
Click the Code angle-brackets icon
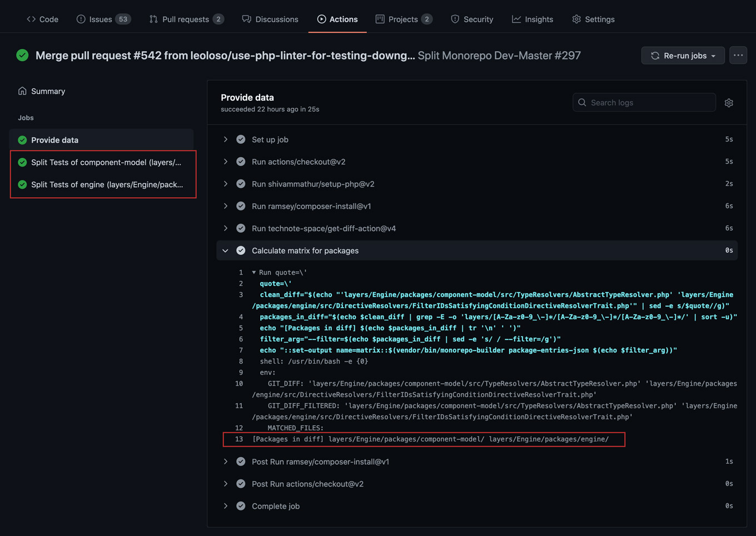coord(31,19)
